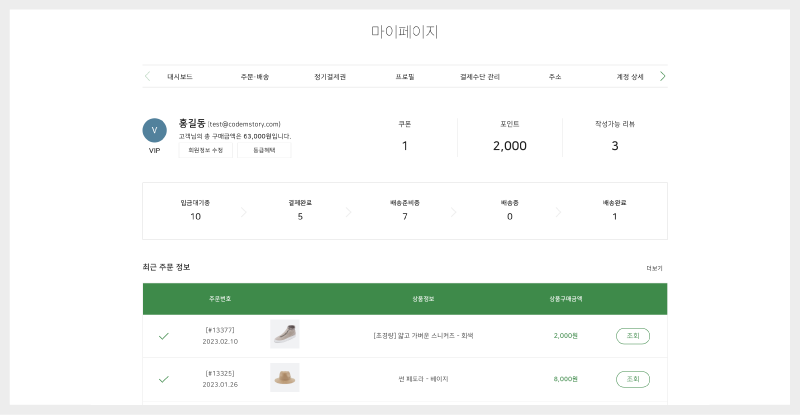
Task: Click the left arrow in the tab bar
Action: (x=148, y=76)
